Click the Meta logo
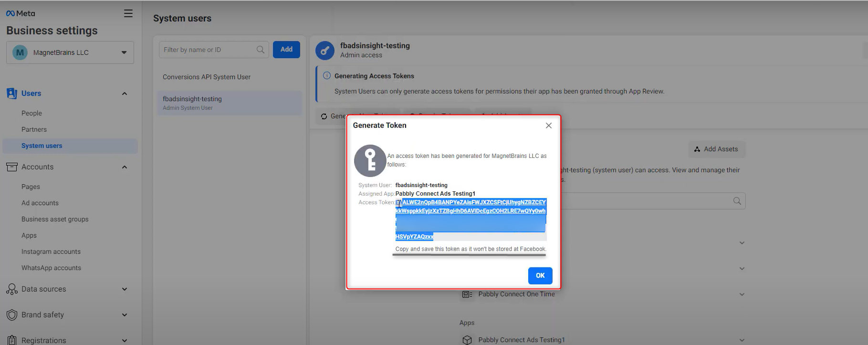 [x=21, y=13]
